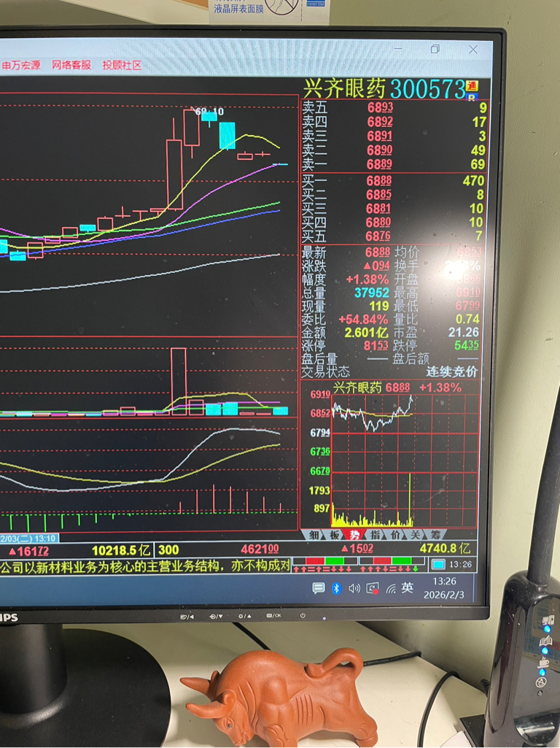Image resolution: width=560 pixels, height=748 pixels.
Task: Click the tall volume bar in volume panel
Action: pos(178,382)
